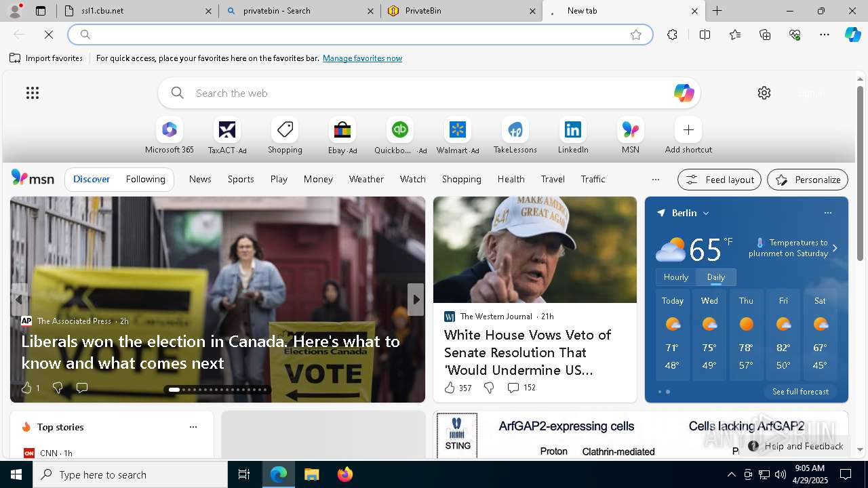This screenshot has height=488, width=868.
Task: Launch Firefox from the taskbar
Action: click(345, 474)
